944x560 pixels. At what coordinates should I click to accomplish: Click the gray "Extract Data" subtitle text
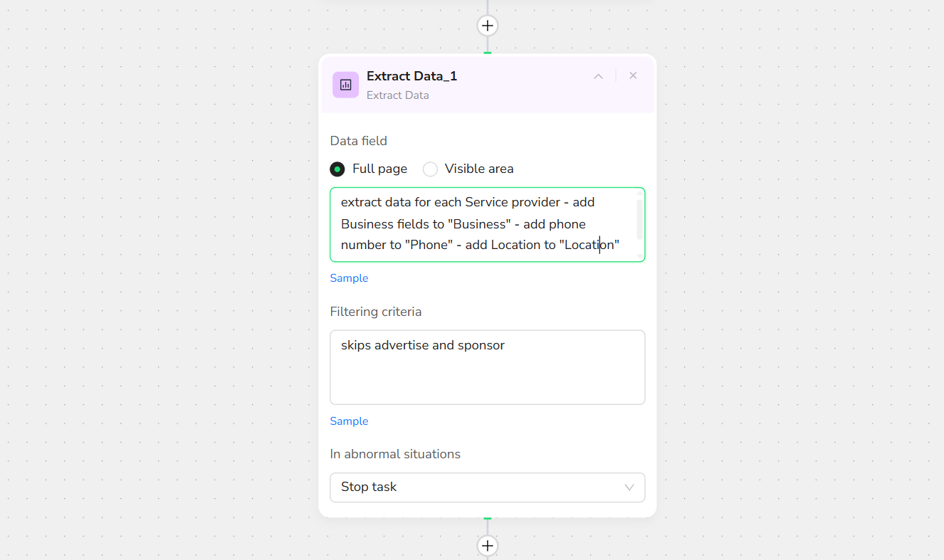click(397, 95)
